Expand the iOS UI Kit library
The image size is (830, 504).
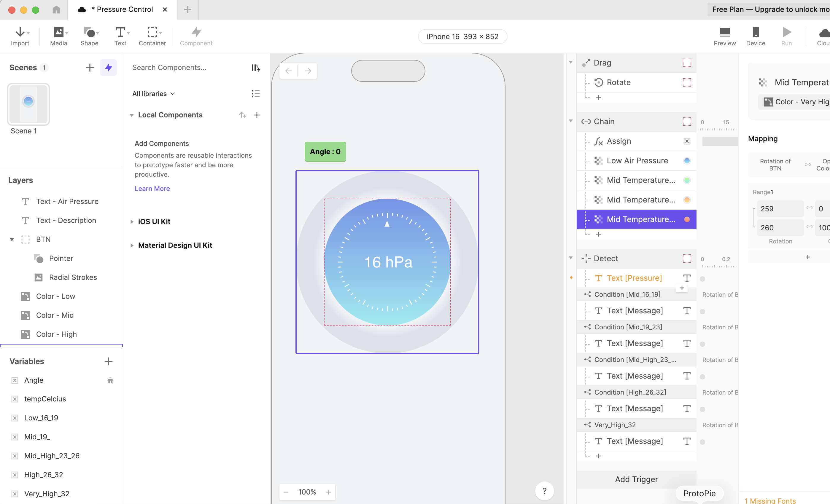[x=132, y=221]
